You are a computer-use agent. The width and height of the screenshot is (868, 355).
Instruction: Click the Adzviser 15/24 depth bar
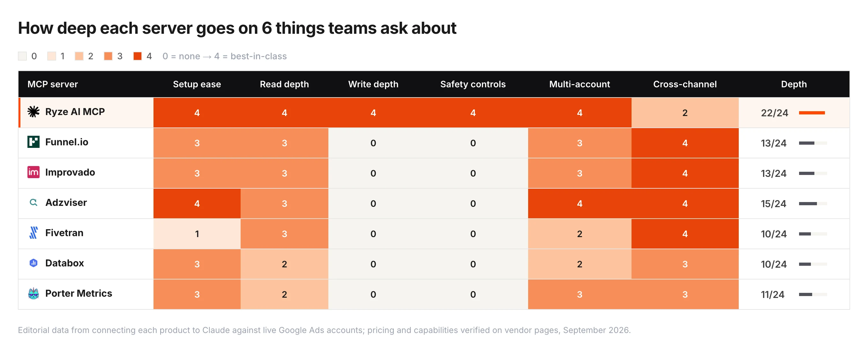coord(813,204)
